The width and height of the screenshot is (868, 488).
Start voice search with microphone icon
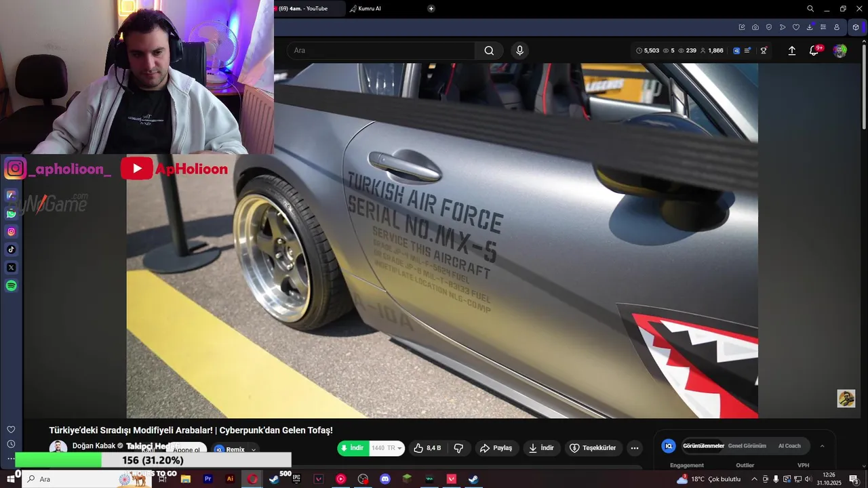pyautogui.click(x=519, y=51)
